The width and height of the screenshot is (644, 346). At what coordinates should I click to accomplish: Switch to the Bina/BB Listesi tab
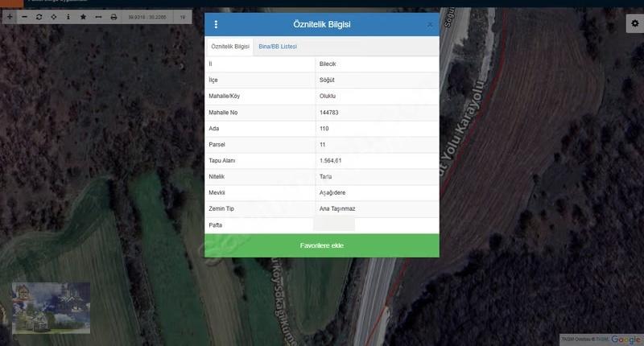pos(278,47)
